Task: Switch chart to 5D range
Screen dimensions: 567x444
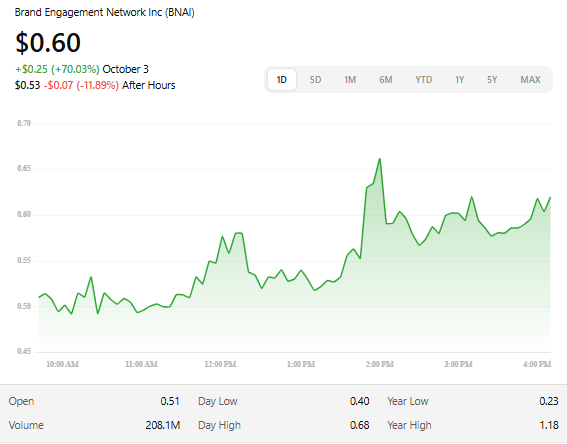Action: click(315, 80)
